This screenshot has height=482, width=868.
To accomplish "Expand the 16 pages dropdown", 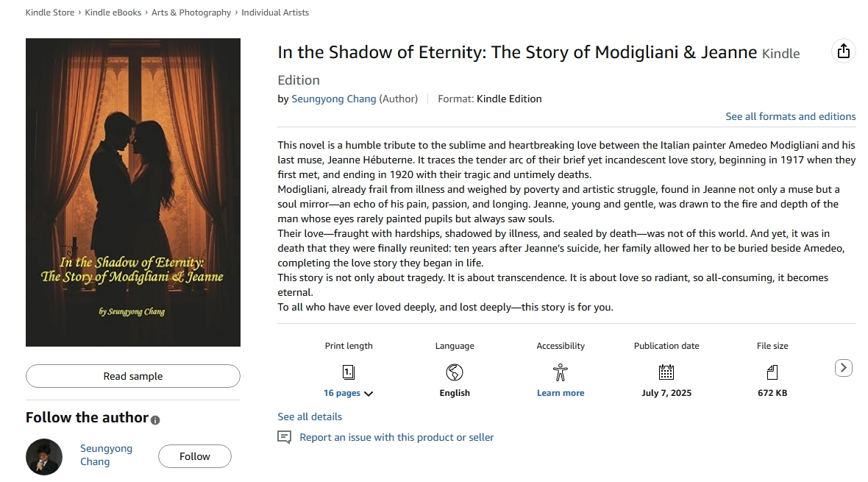I will 349,393.
